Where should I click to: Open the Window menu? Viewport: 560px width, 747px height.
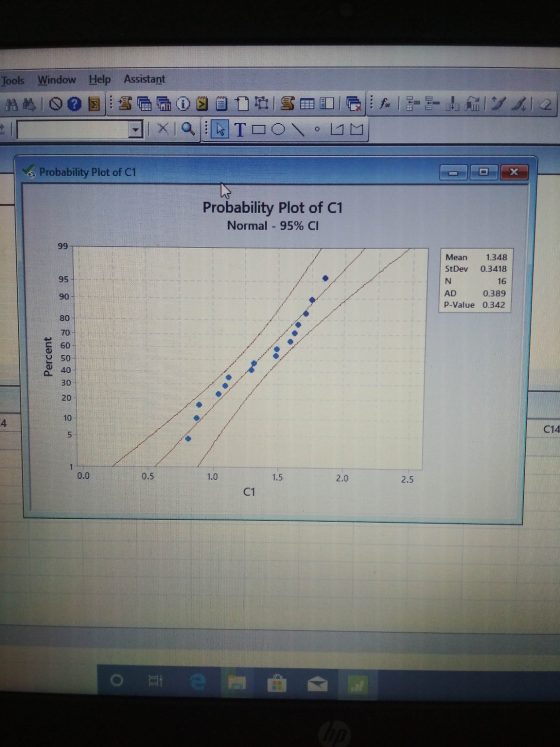coord(57,80)
